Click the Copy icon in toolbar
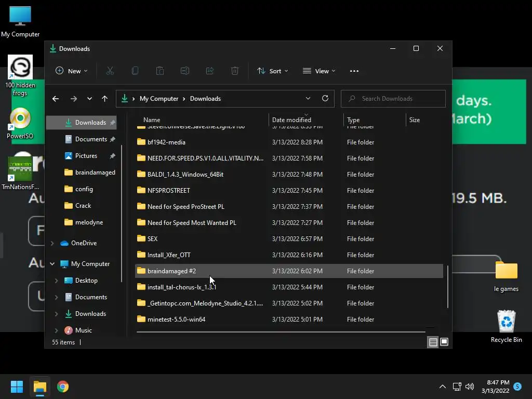This screenshot has width=532, height=399. [x=135, y=71]
